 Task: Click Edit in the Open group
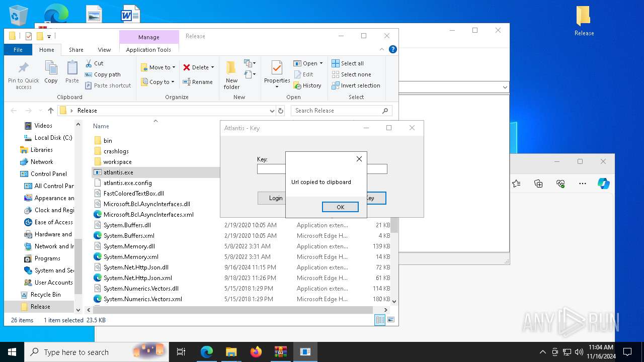point(303,74)
